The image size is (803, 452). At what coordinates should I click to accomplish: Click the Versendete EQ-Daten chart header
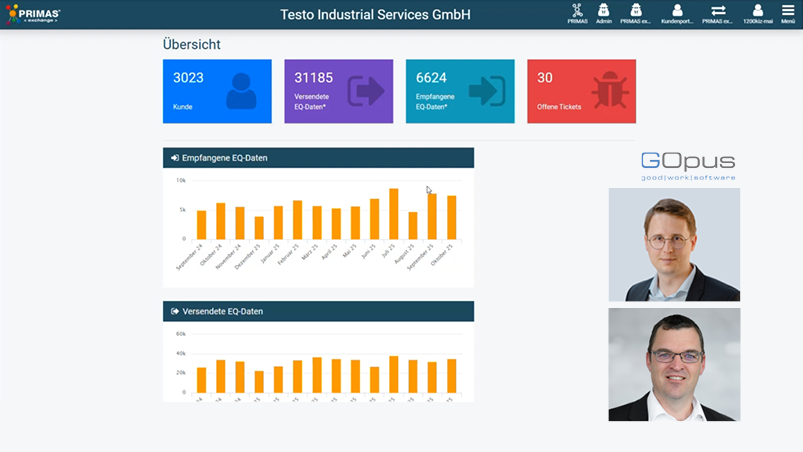tap(318, 311)
